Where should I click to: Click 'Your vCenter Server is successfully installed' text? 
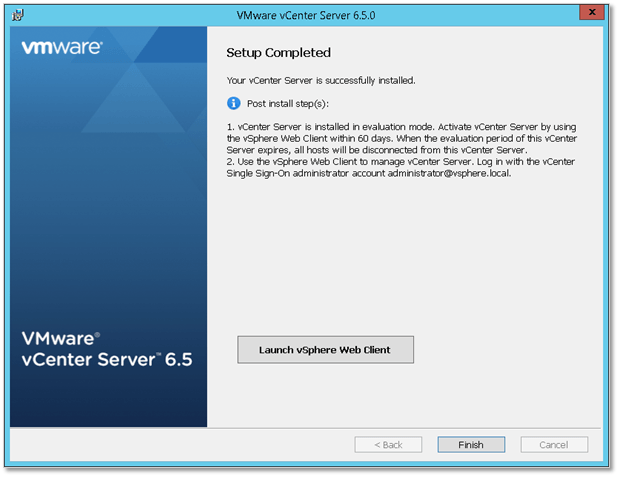tap(321, 81)
